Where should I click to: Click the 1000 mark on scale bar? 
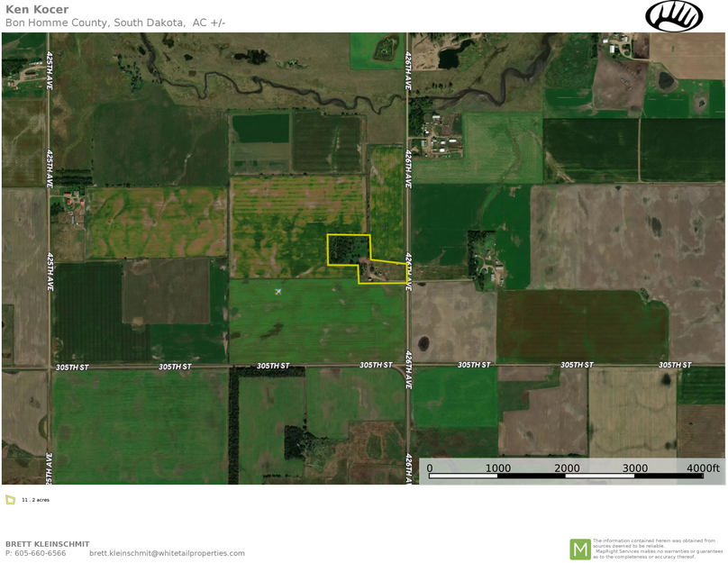pyautogui.click(x=498, y=468)
